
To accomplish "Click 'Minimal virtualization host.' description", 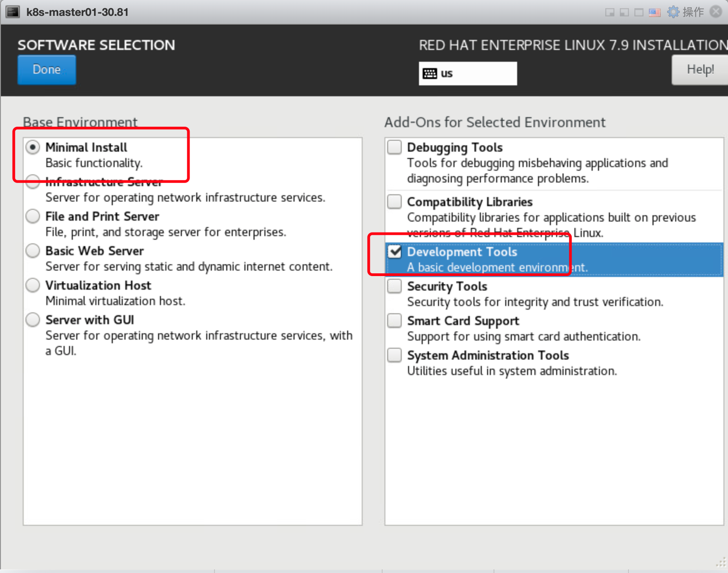I will 115,301.
